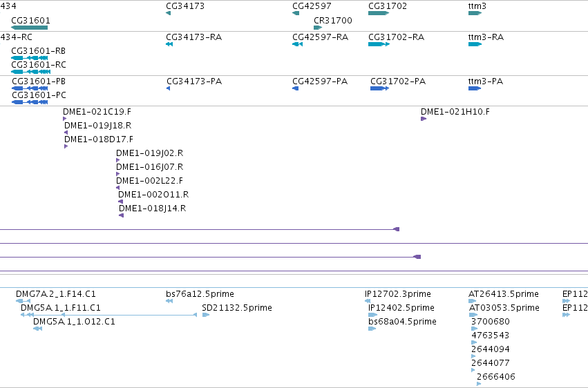Click the ttm3 gene label

(477, 6)
